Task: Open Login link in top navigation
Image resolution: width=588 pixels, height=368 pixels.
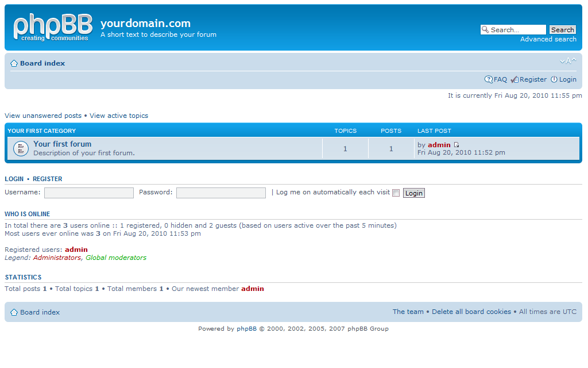Action: click(x=567, y=79)
